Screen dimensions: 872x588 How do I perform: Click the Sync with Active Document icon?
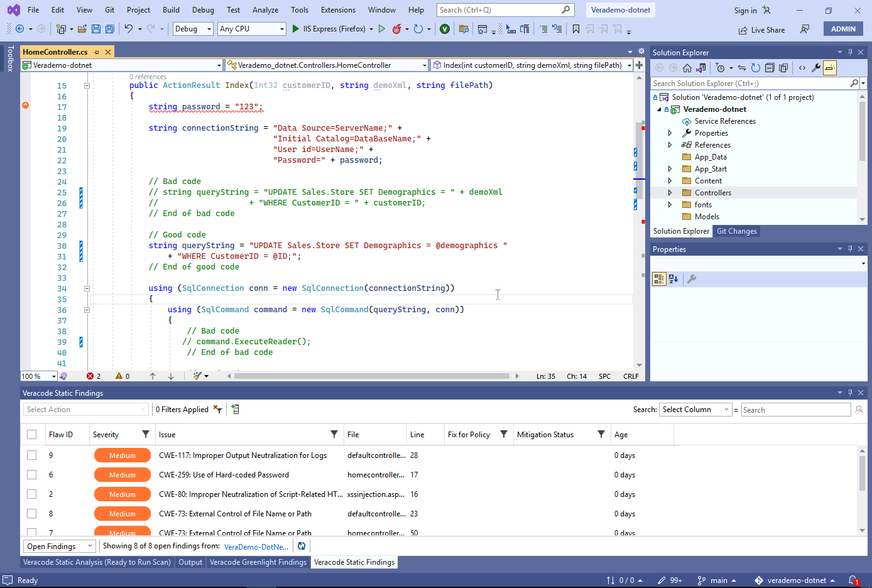[742, 68]
